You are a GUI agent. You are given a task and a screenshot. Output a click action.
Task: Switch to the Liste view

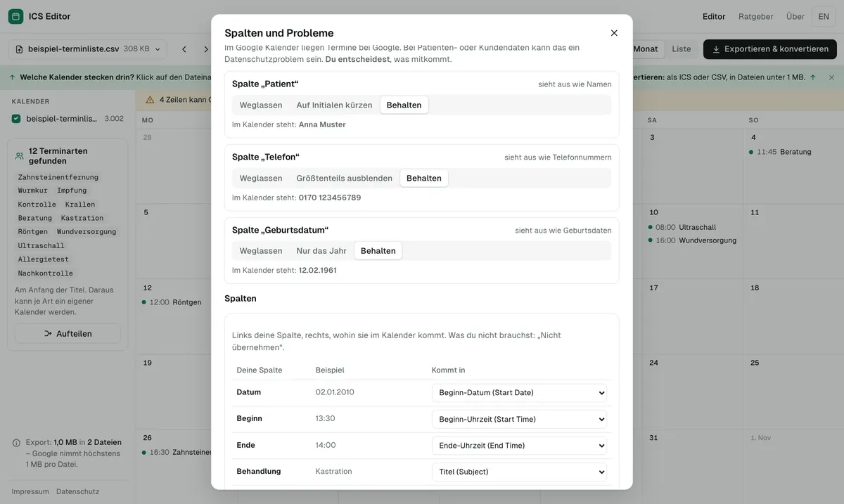(682, 49)
